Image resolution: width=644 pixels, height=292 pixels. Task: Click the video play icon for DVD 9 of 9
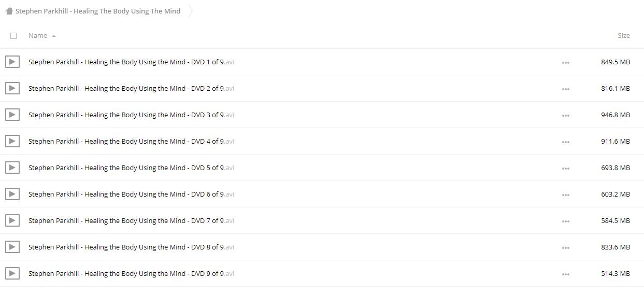point(12,273)
